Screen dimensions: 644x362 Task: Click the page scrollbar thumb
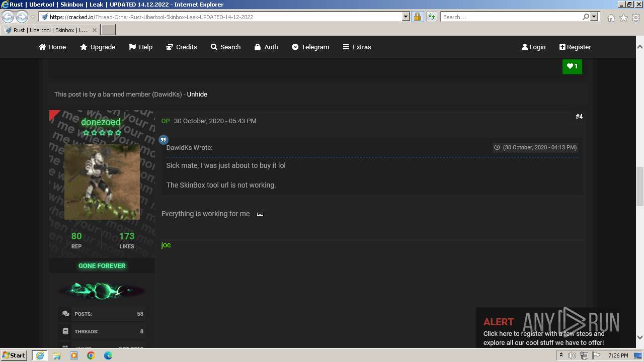point(640,186)
